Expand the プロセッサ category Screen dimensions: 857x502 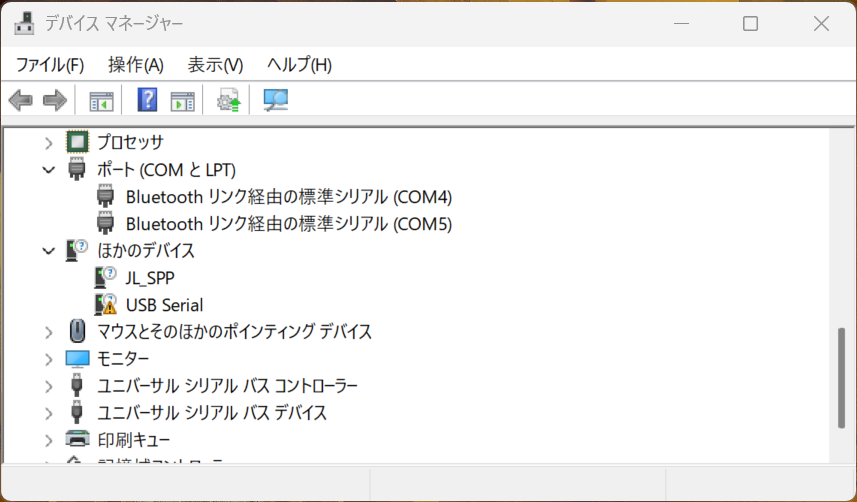tap(49, 143)
